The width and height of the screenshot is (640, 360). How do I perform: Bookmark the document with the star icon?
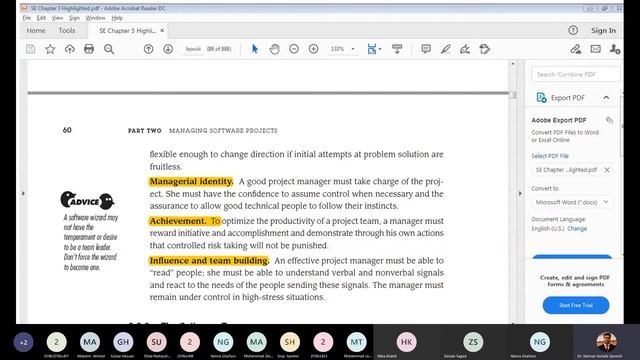50,49
